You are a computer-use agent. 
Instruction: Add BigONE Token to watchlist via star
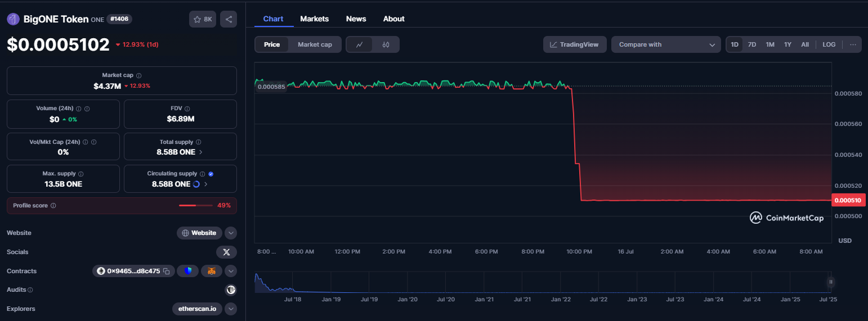click(x=203, y=19)
